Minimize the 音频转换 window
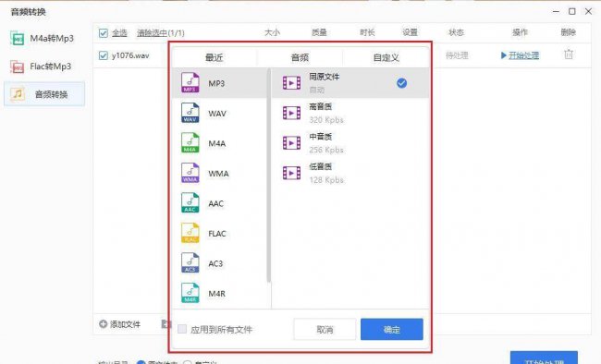 coord(556,12)
